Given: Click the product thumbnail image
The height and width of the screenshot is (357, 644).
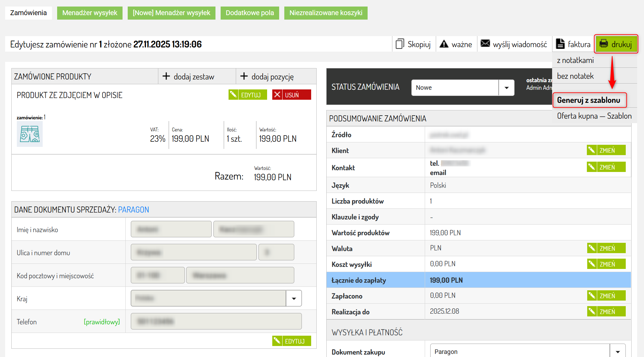Looking at the screenshot, I should pos(30,134).
